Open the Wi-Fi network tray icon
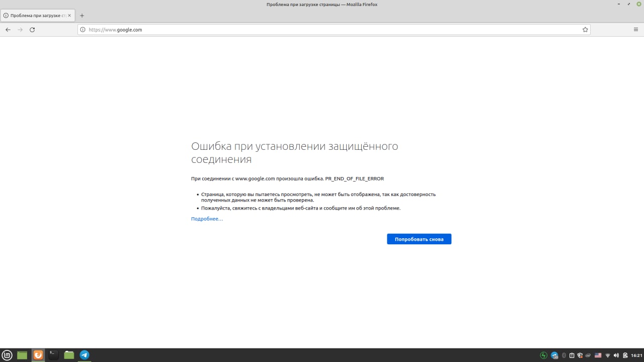The height and width of the screenshot is (362, 644). [x=607, y=355]
